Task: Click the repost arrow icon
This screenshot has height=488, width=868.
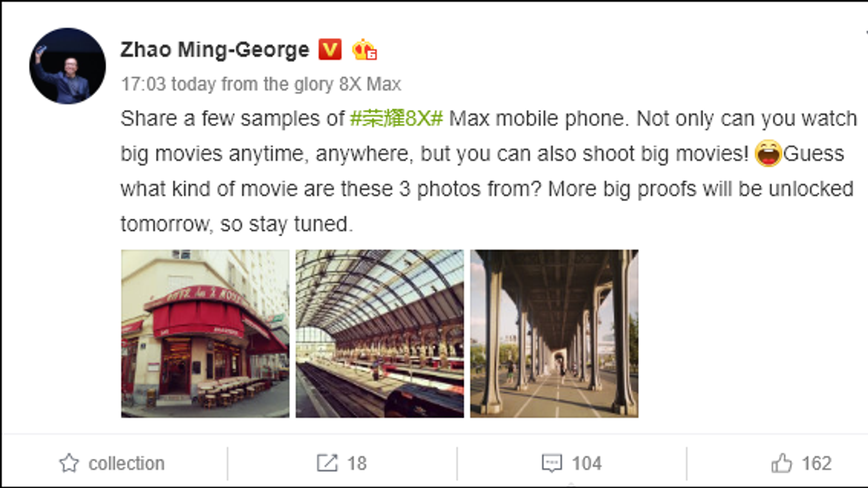Action: (327, 463)
